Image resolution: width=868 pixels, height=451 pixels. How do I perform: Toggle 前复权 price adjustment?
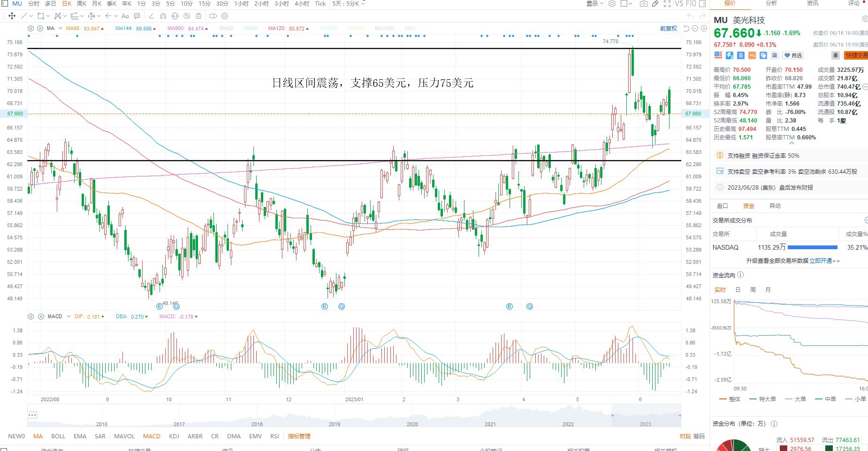[x=669, y=28]
